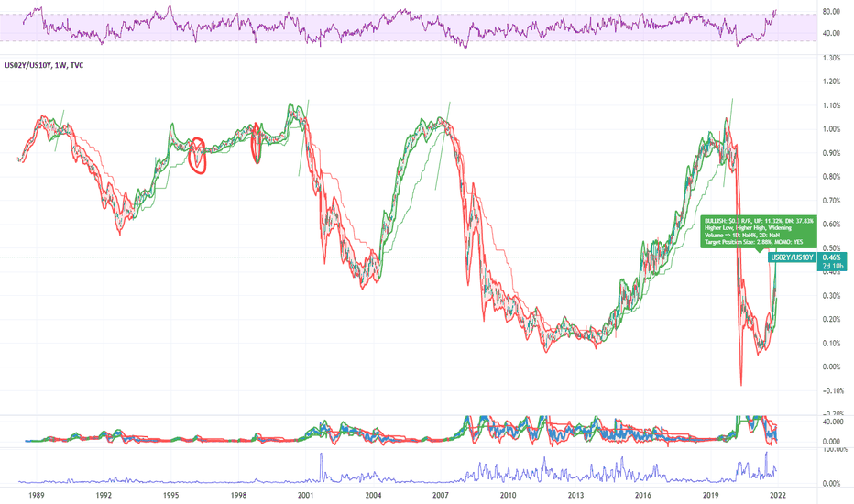The width and height of the screenshot is (854, 504).
Task: Click the 2013 label on the time axis
Action: pyautogui.click(x=575, y=495)
